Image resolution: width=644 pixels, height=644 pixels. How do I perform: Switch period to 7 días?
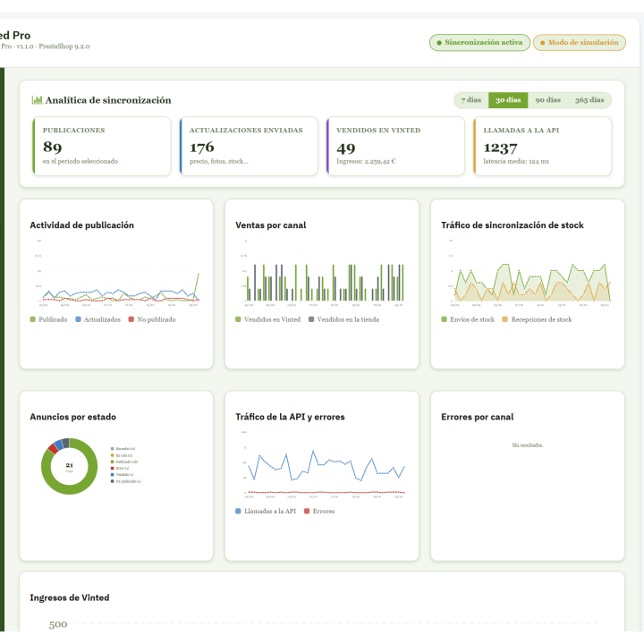pyautogui.click(x=471, y=100)
